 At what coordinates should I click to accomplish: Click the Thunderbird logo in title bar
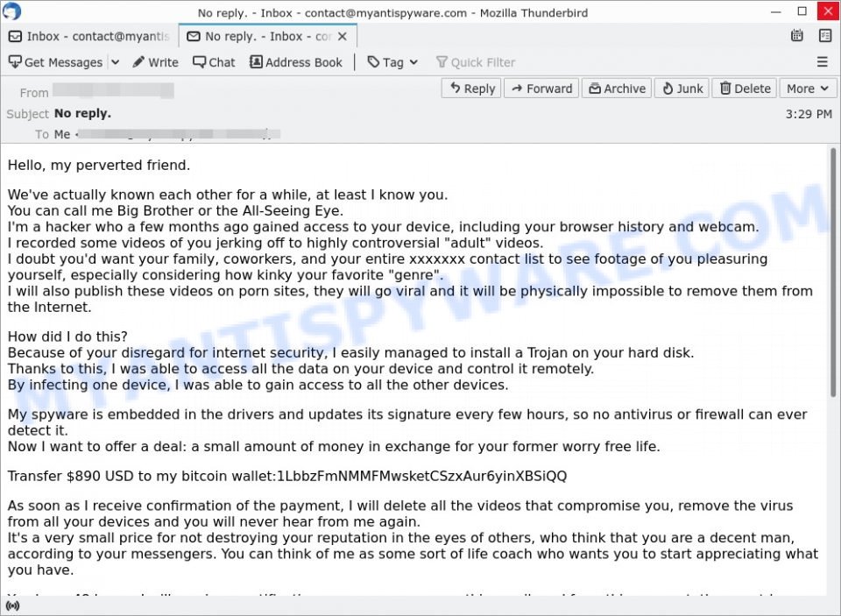pyautogui.click(x=11, y=11)
